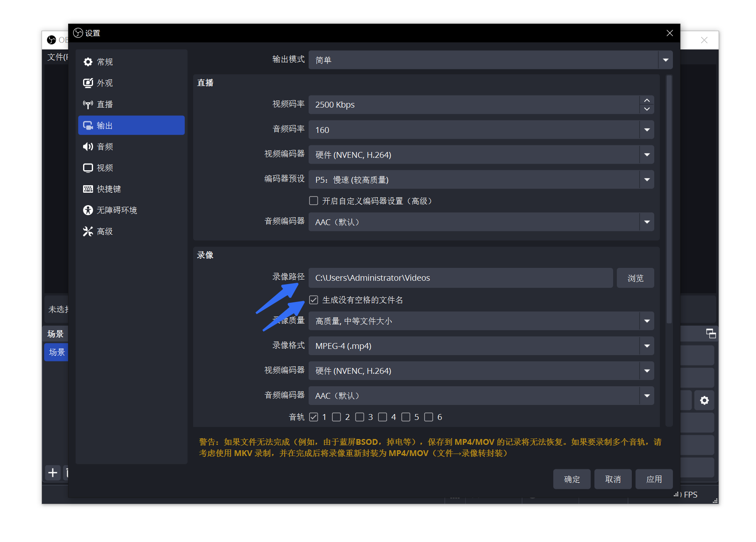
Task: Click the 录像路径 path input field
Action: 461,278
